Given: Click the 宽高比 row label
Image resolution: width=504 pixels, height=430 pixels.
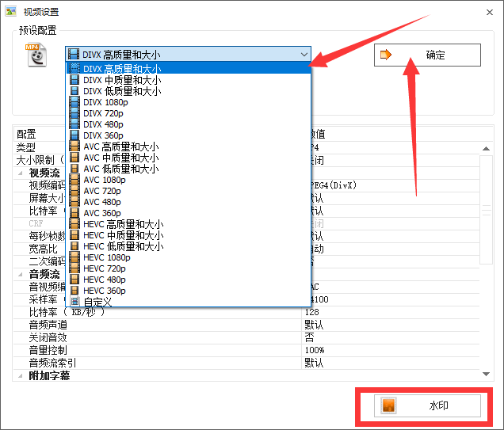Looking at the screenshot, I should point(43,249).
